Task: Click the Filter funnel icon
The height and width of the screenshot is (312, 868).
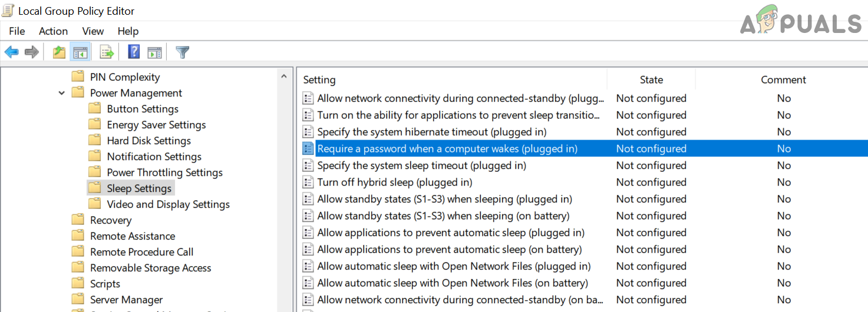Action: pos(183,52)
